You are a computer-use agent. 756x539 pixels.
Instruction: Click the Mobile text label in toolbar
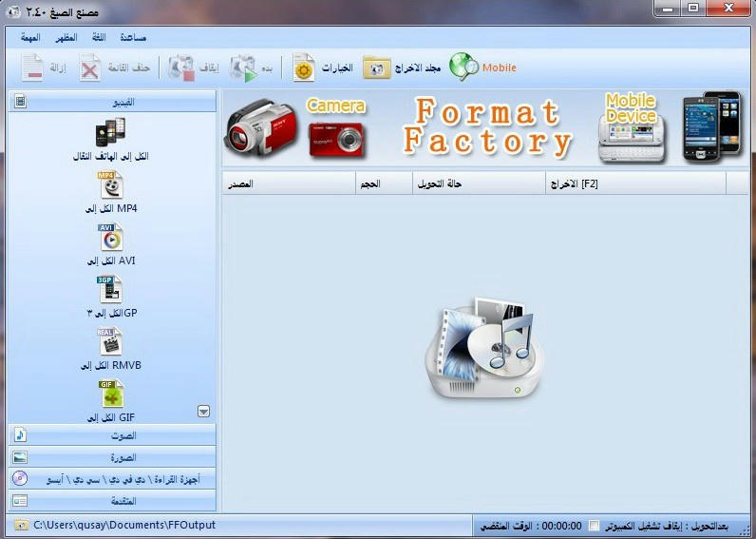[499, 67]
